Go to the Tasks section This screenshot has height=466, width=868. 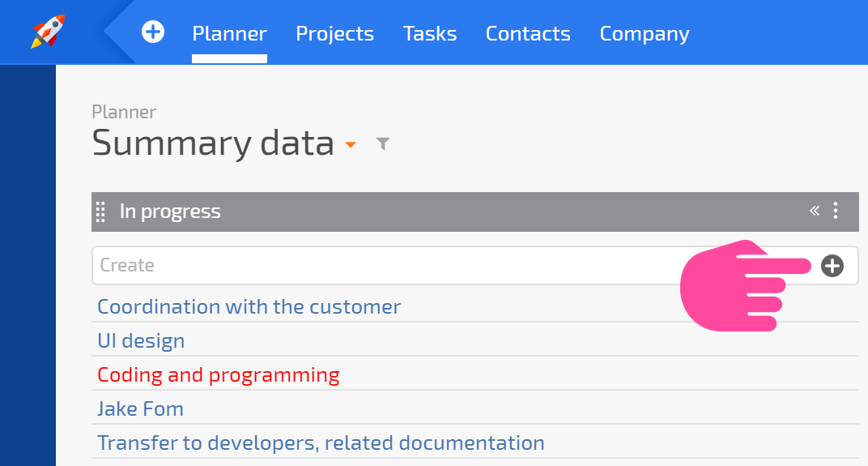point(430,34)
